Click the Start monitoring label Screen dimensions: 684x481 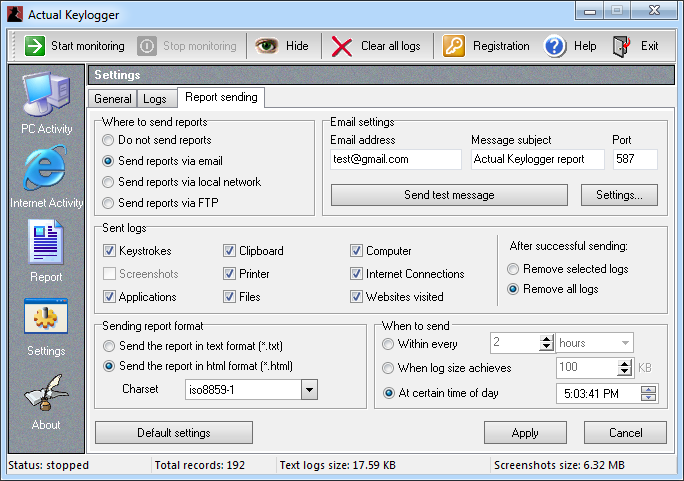click(x=88, y=46)
